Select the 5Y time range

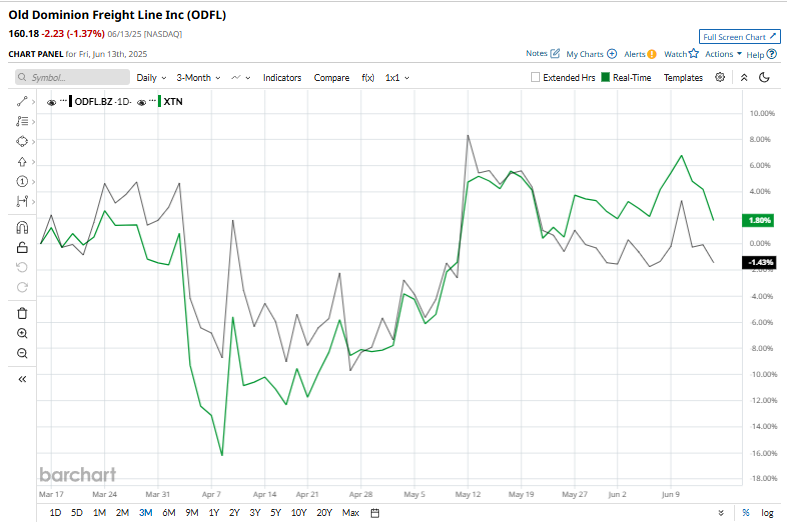click(x=276, y=513)
